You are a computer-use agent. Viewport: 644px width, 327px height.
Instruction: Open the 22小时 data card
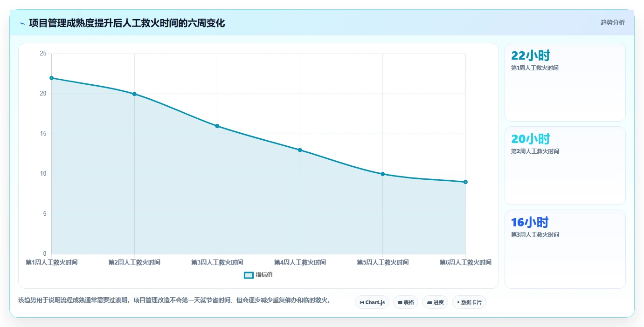point(565,82)
